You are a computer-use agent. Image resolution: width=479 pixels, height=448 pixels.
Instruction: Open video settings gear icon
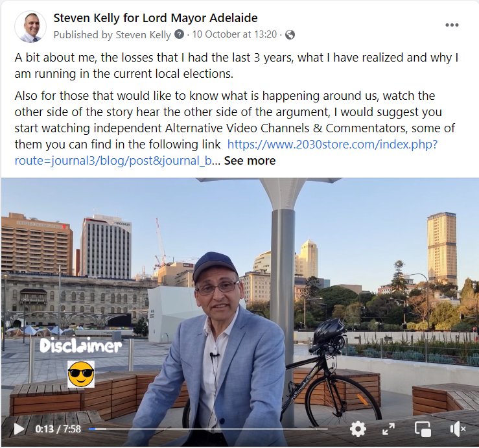(358, 429)
